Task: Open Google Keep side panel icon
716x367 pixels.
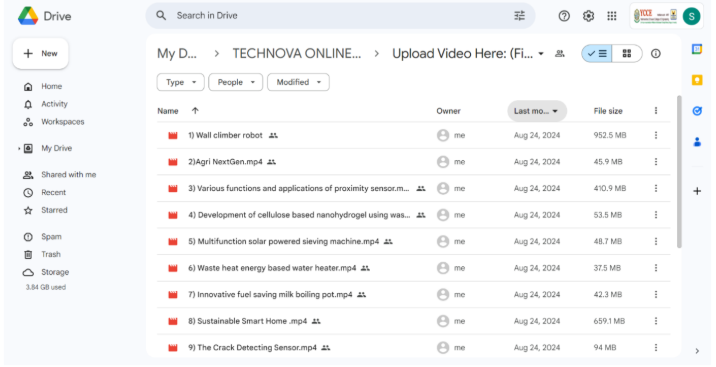Action: (697, 80)
